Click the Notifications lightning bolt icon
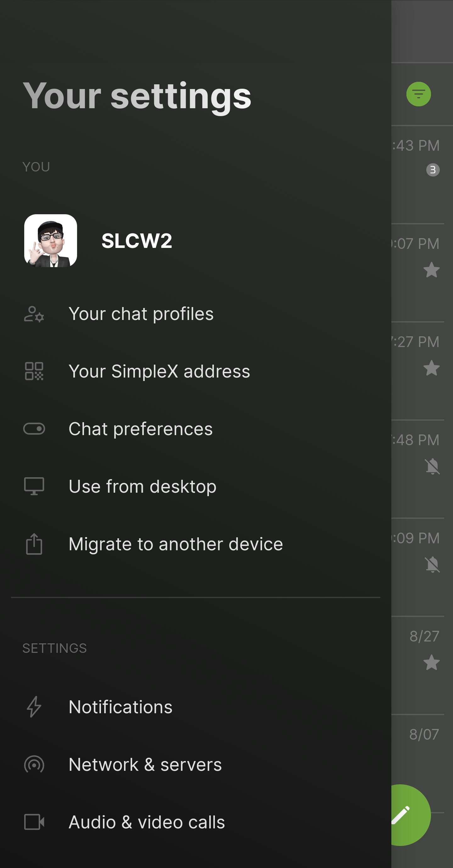This screenshot has height=868, width=453. point(34,707)
